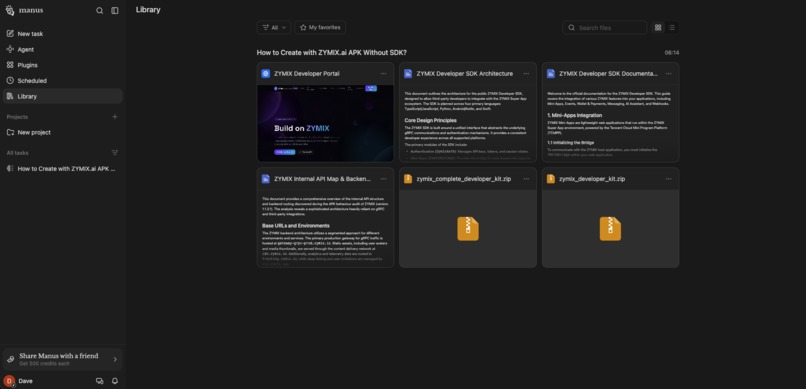Screen dimensions: 806x389
Task: Open Scheduled tasks
Action: point(62,81)
